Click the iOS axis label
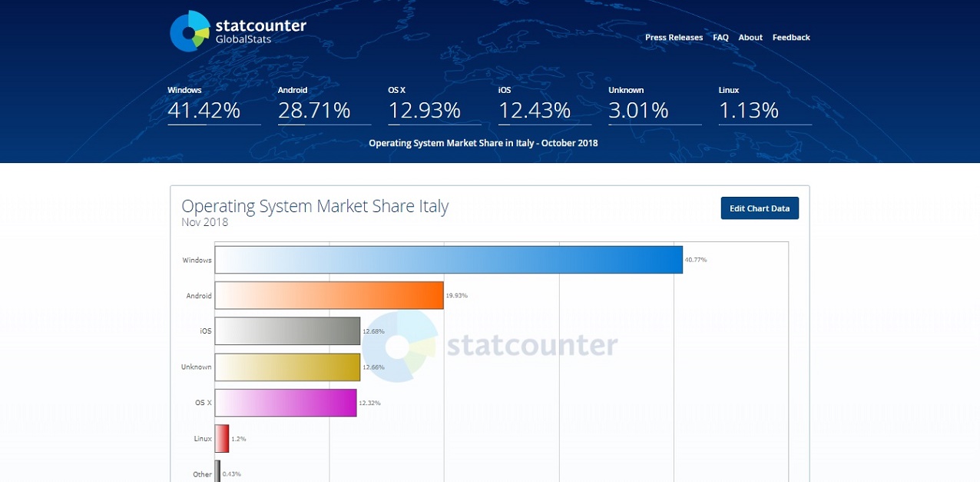The image size is (980, 482). point(206,331)
